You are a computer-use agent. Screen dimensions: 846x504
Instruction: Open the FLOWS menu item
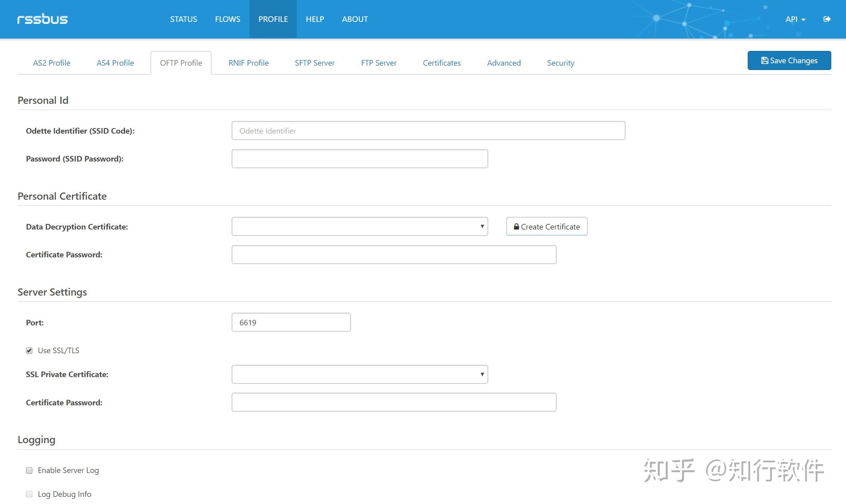point(228,19)
